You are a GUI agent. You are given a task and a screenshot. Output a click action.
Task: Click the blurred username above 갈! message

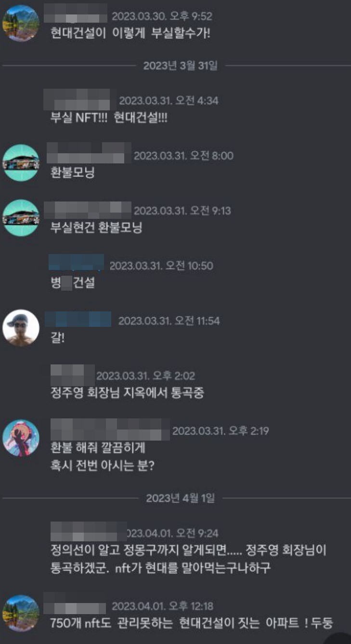pos(78,320)
